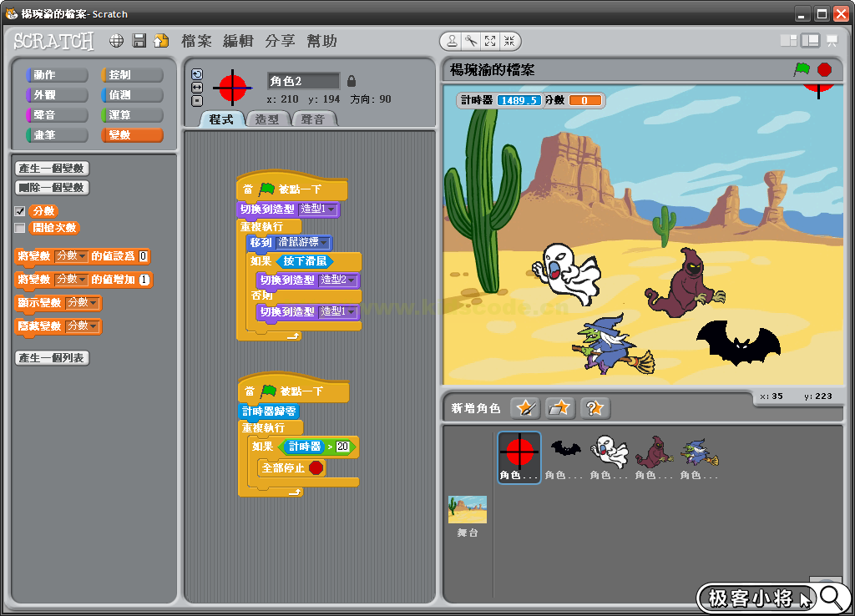The image size is (855, 616).
Task: Open the 檔案 menu
Action: (x=196, y=41)
